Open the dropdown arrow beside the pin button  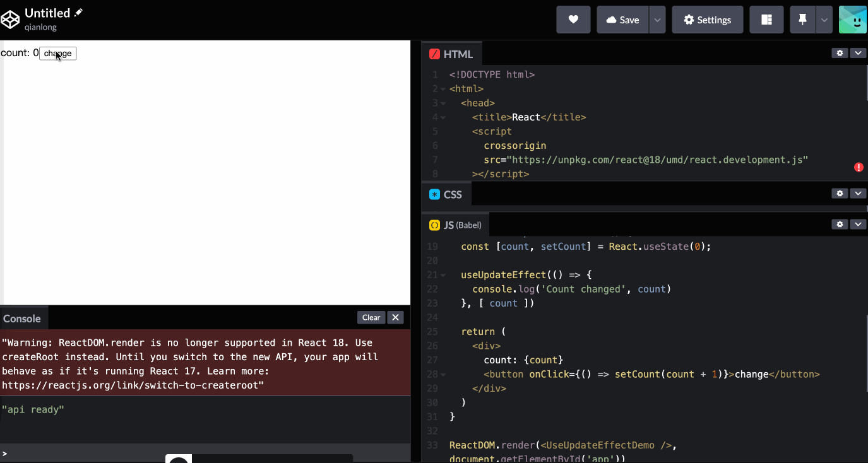coord(824,20)
